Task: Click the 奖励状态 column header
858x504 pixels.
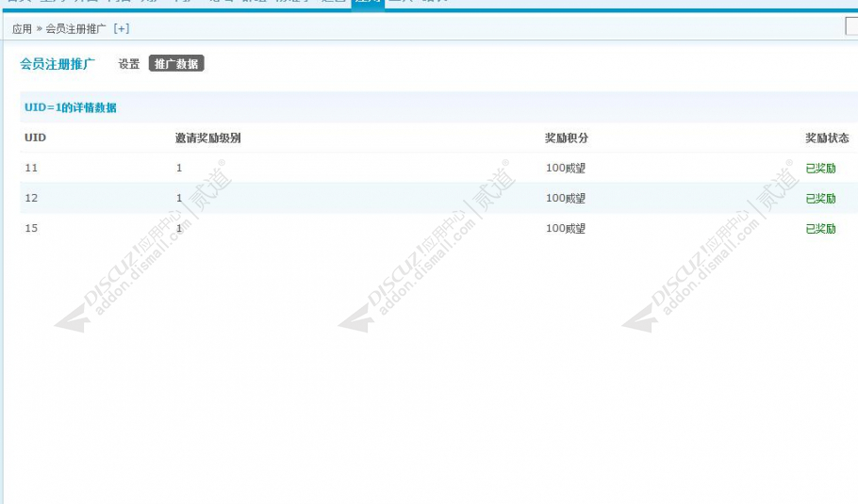Action: (x=827, y=138)
